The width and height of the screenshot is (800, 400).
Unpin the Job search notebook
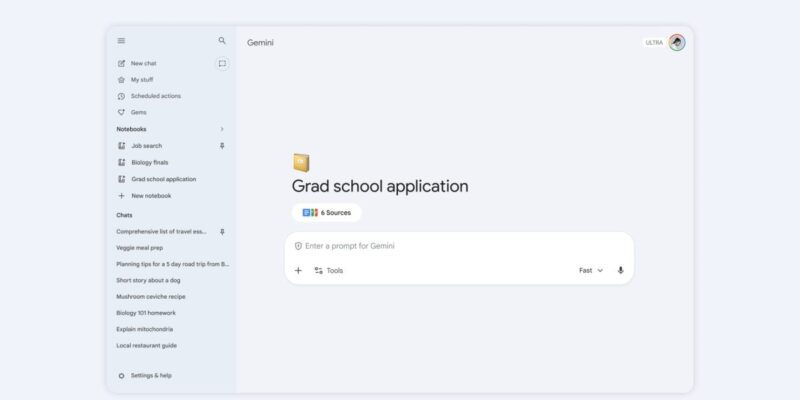(222, 146)
